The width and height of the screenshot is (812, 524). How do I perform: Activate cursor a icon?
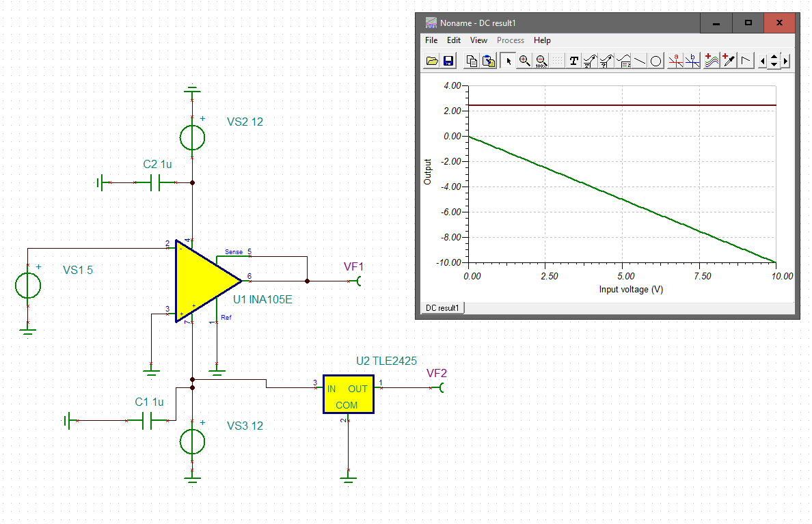(675, 61)
